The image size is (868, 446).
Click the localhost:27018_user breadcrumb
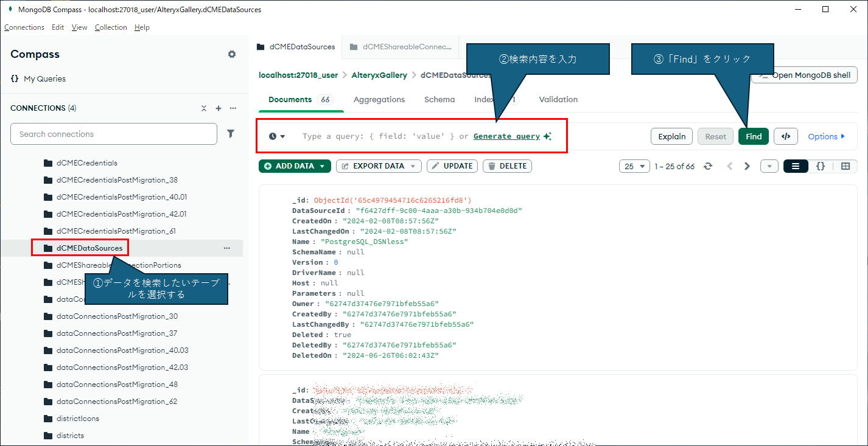(x=298, y=75)
